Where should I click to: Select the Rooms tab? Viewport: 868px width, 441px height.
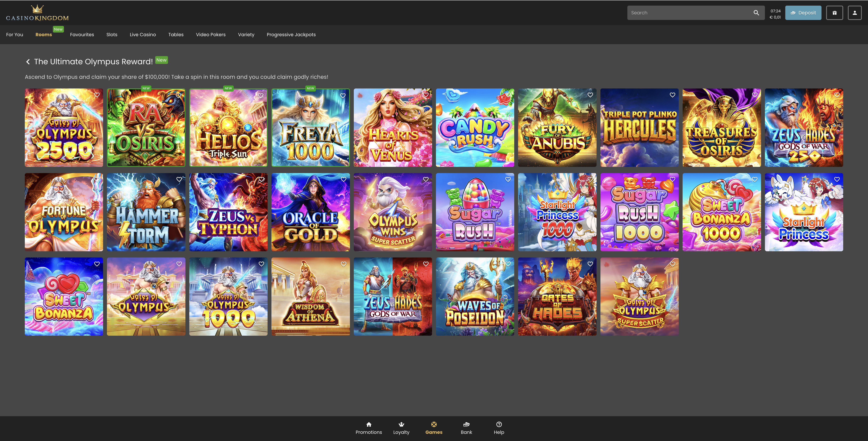point(44,35)
